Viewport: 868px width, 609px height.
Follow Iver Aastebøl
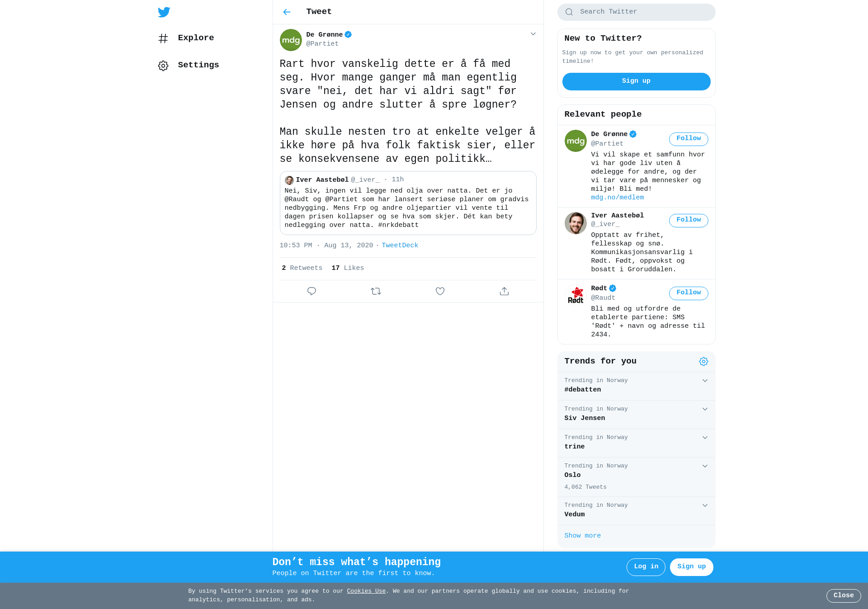coord(689,220)
